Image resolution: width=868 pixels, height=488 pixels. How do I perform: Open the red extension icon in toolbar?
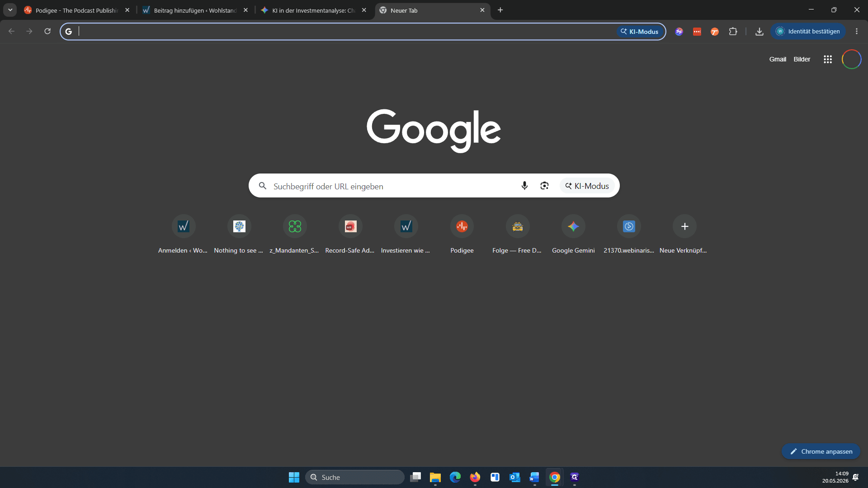tap(697, 31)
